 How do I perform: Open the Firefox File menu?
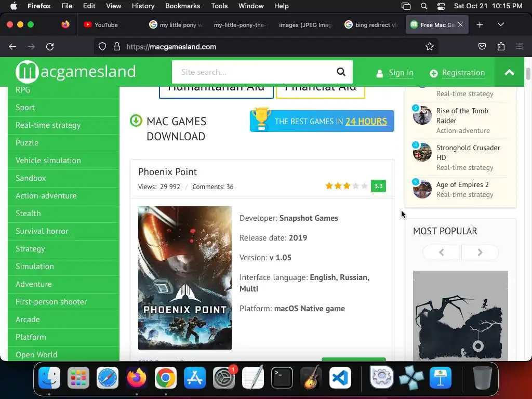[x=66, y=6]
